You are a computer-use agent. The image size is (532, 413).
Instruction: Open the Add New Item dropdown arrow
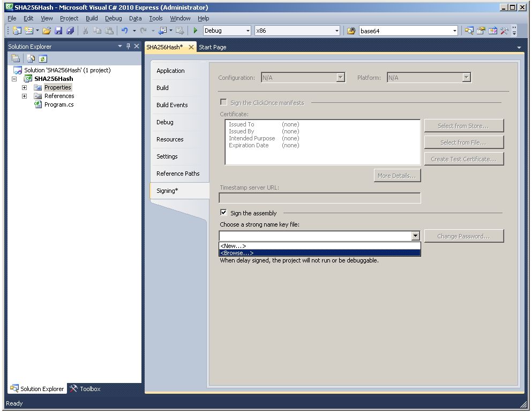[x=38, y=31]
